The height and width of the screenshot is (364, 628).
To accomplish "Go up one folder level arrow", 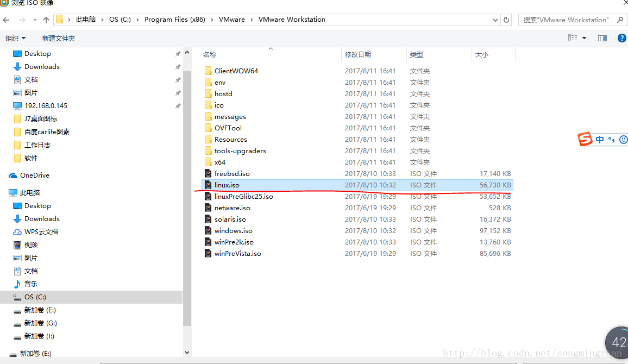I will 46,20.
